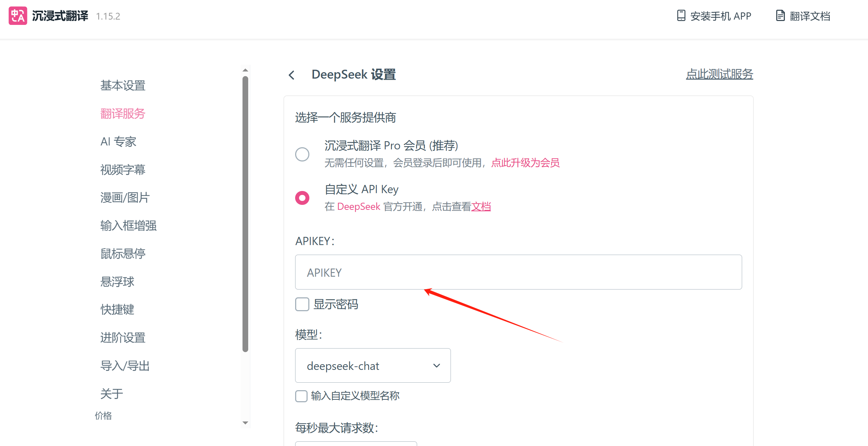
Task: Open the deepseek-chat model dropdown
Action: coord(373,366)
